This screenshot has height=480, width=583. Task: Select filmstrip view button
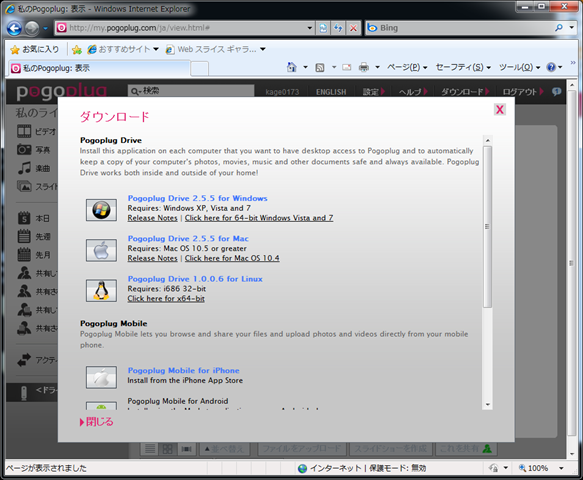tap(186, 449)
